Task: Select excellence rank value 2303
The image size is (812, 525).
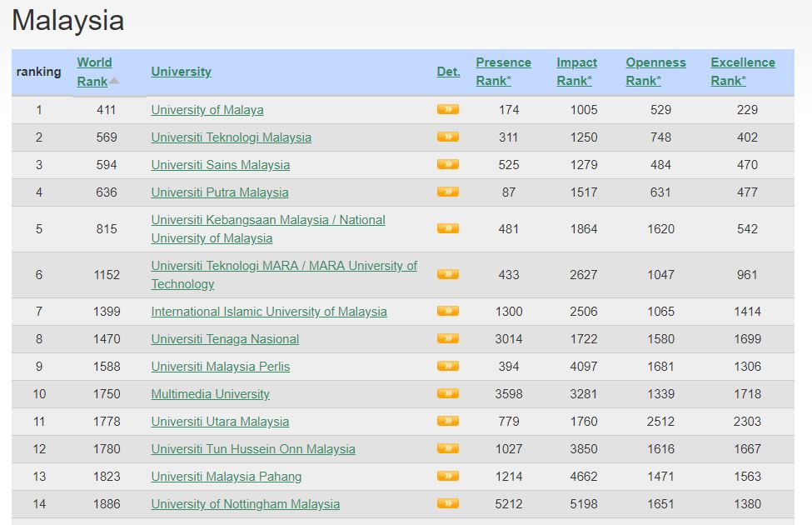Action: 747,422
